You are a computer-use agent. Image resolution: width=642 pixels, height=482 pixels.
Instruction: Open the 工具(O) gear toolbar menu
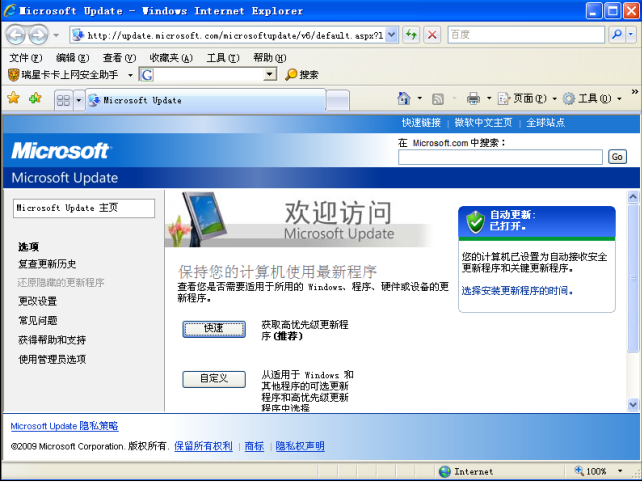(592, 98)
